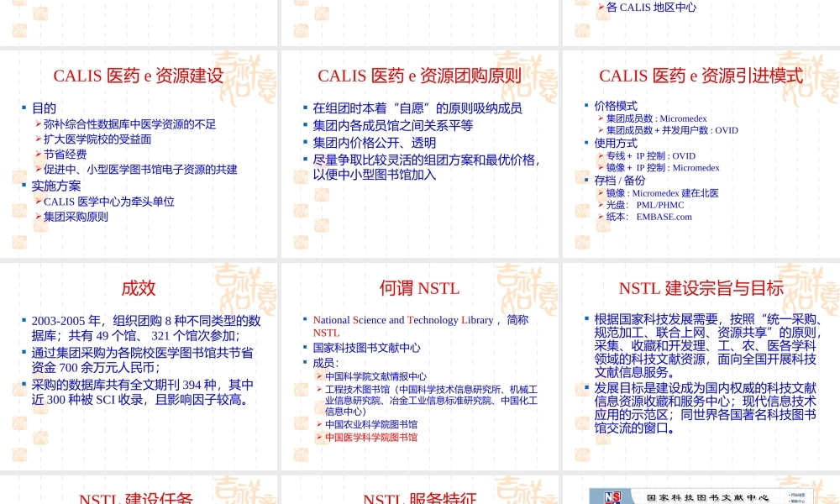The height and width of the screenshot is (504, 840).
Task: Open the slide titled 成效
Action: pos(139,366)
